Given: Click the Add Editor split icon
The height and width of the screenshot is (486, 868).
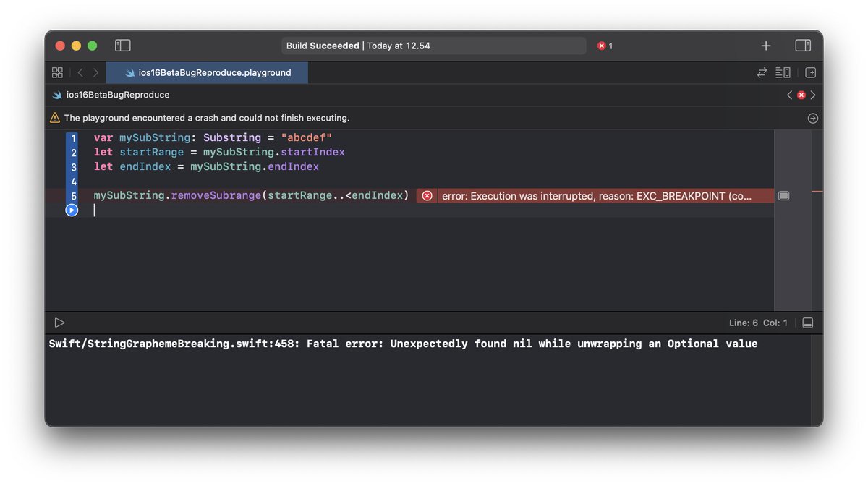Looking at the screenshot, I should (x=810, y=72).
